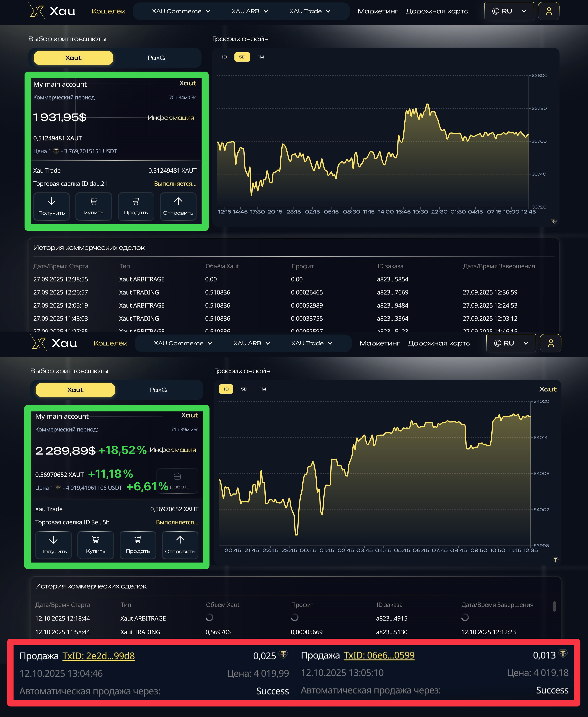This screenshot has width=588, height=717.
Task: Click the Отправить up-arrow icon in bottom account card
Action: 180,540
